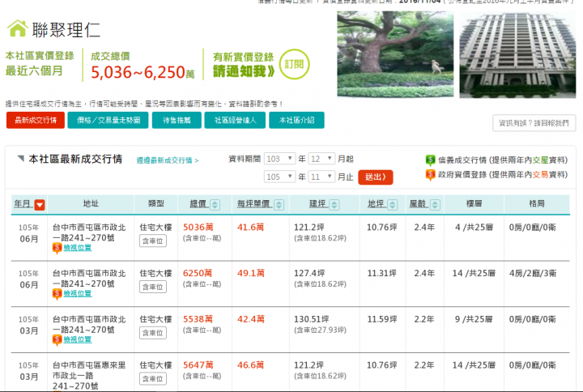This screenshot has width=583, height=392.
Task: Select the 最新成交行情 tab
Action: click(x=36, y=120)
